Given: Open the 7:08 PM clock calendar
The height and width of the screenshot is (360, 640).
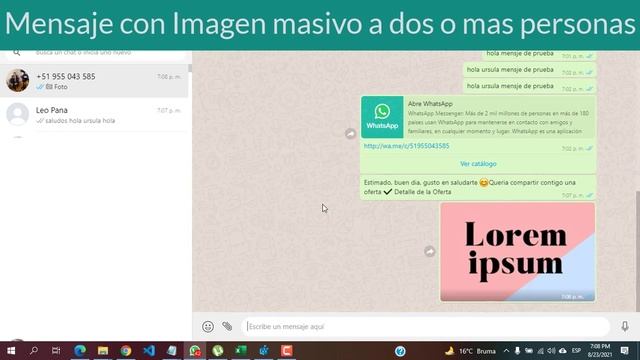Looking at the screenshot, I should click(599, 351).
